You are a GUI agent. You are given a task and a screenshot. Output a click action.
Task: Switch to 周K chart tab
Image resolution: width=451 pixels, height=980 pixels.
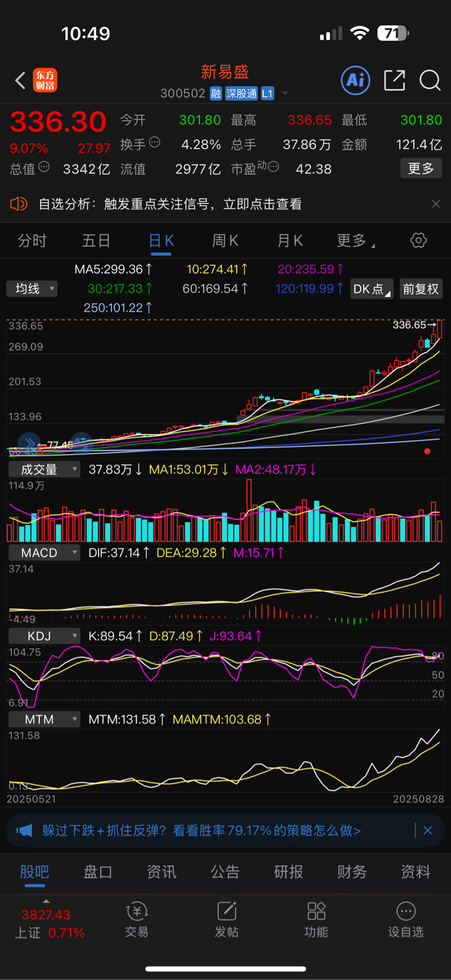pos(225,241)
